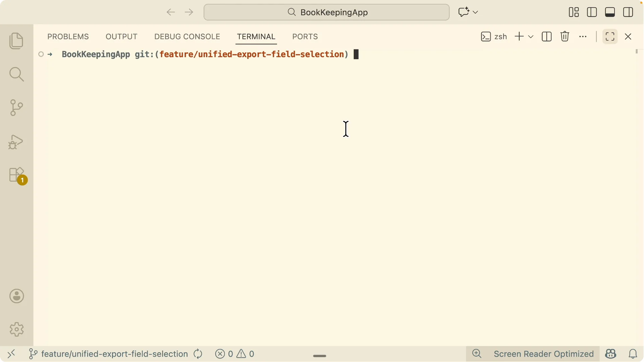Open the Search view in the activity bar
644x362 pixels.
(x=16, y=74)
